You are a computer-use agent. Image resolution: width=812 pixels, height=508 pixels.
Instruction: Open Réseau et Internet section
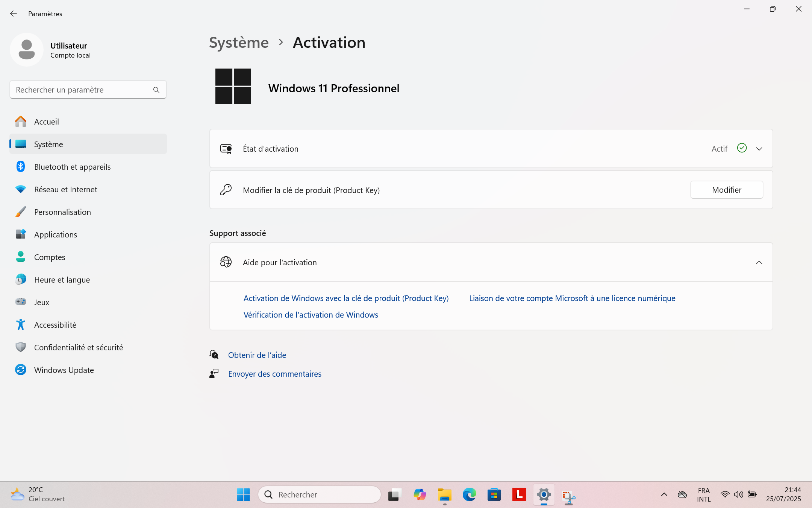coord(65,189)
